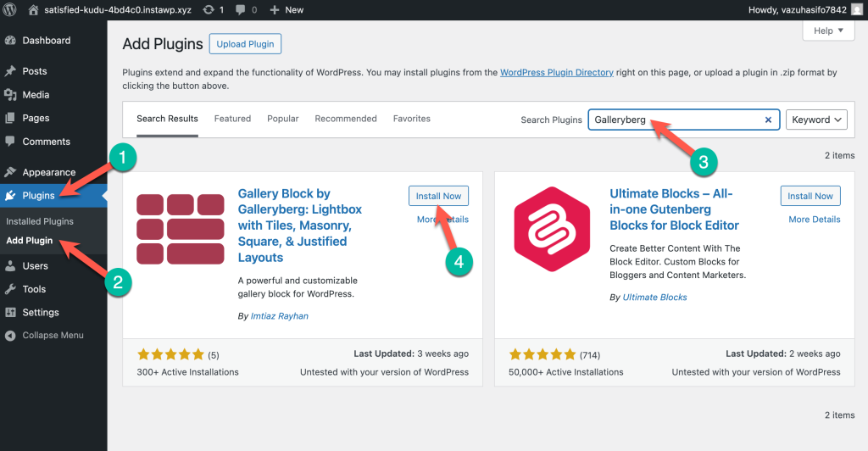Open Media from the sidebar
This screenshot has width=868, height=451.
[36, 95]
